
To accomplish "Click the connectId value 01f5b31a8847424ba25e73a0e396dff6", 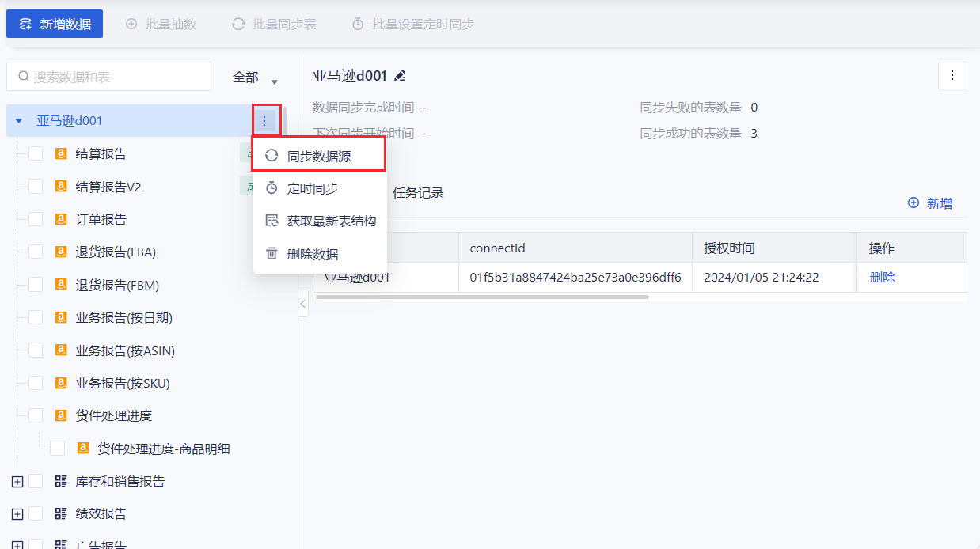I will 575,277.
